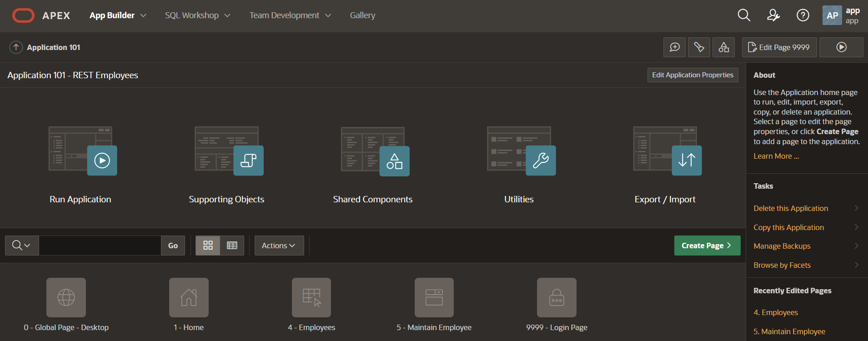Open recently edited 4. Employees link
The width and height of the screenshot is (868, 341).
click(x=776, y=312)
